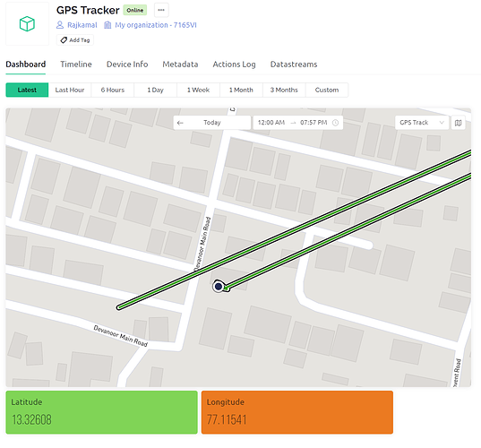The height and width of the screenshot is (448, 481).
Task: Open the Datastreams tab
Action: [294, 65]
